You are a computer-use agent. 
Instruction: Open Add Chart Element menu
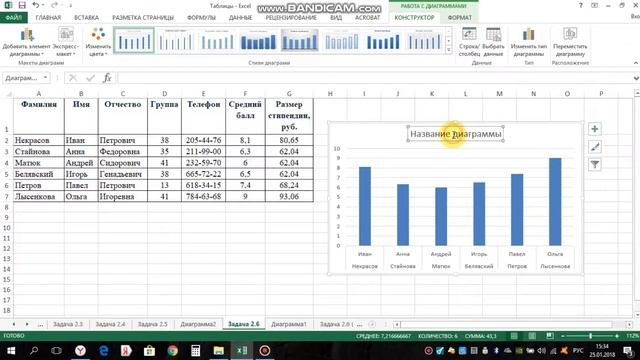pos(26,42)
